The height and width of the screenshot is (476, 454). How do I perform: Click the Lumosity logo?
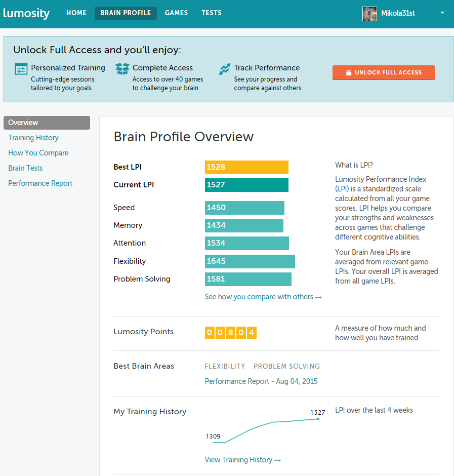(26, 13)
